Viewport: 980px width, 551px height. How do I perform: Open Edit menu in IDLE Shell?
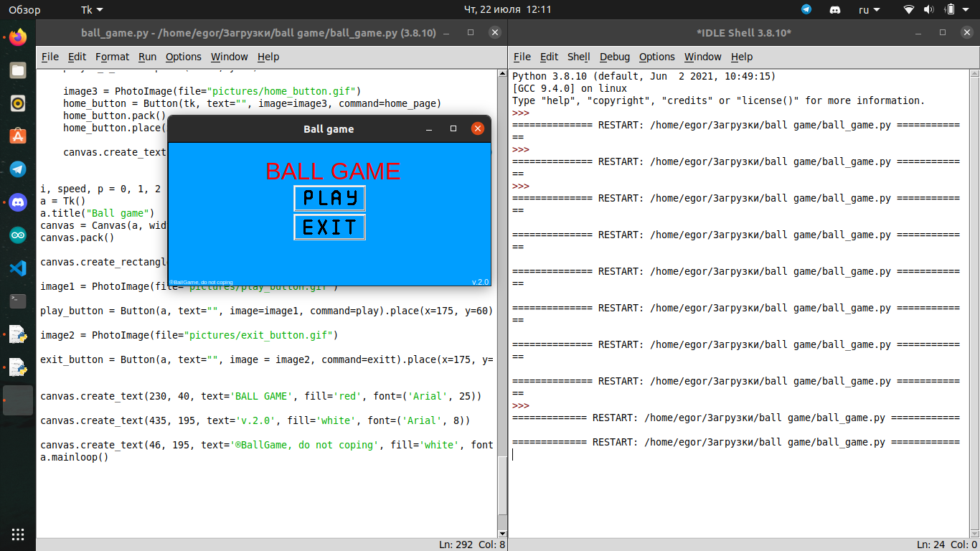[549, 57]
